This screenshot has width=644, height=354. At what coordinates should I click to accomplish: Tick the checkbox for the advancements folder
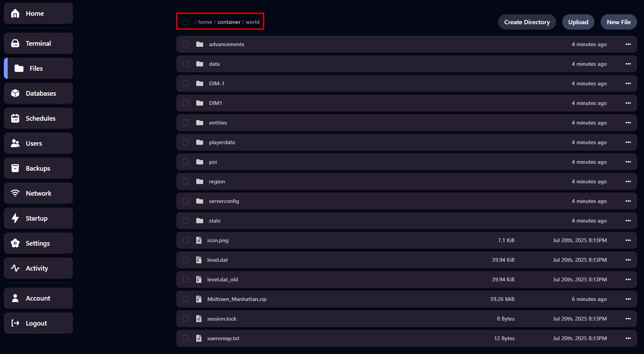pyautogui.click(x=185, y=44)
